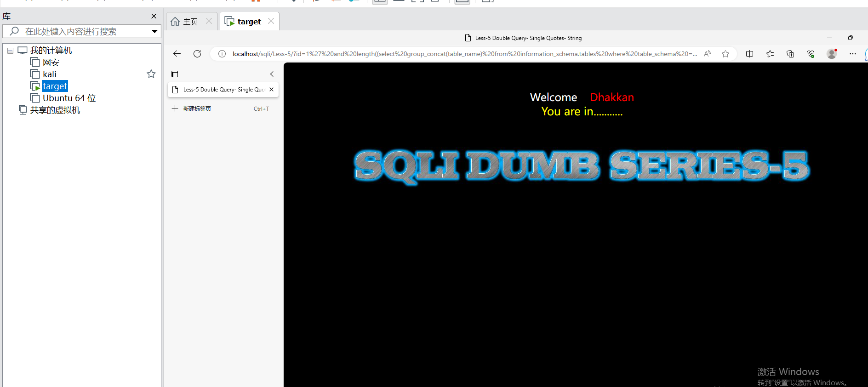Select the target virtual machine entry
The image size is (868, 387).
click(x=55, y=86)
